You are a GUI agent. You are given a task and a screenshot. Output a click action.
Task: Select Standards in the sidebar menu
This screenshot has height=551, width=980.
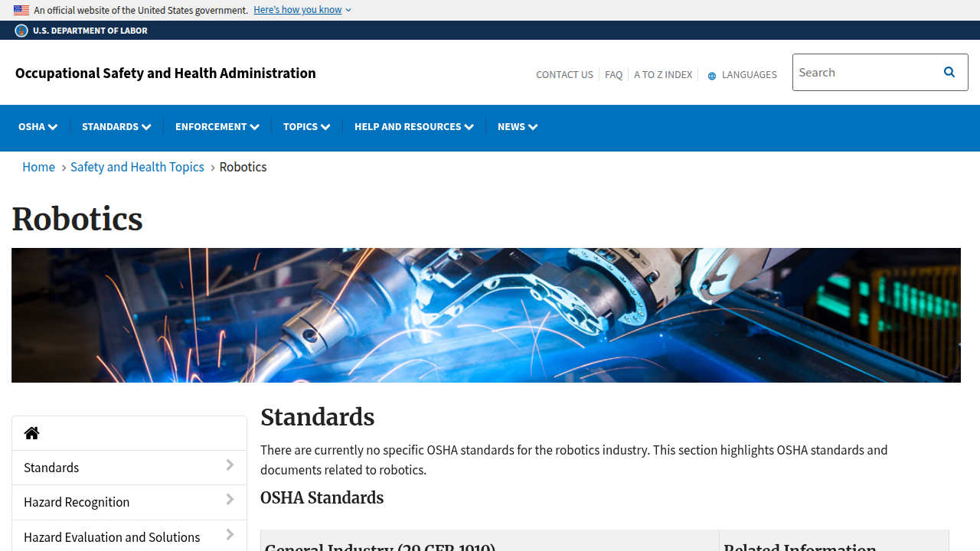click(x=129, y=468)
